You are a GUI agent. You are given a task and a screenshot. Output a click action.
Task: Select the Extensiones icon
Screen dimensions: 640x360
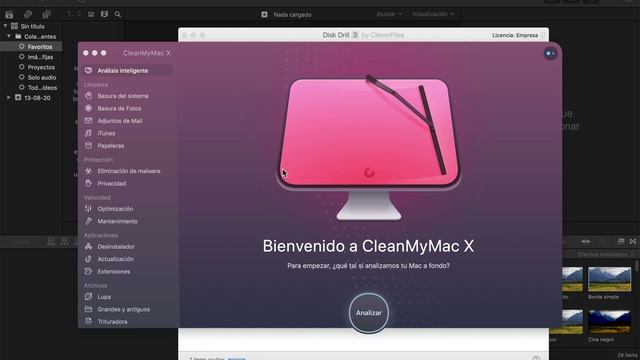[89, 271]
